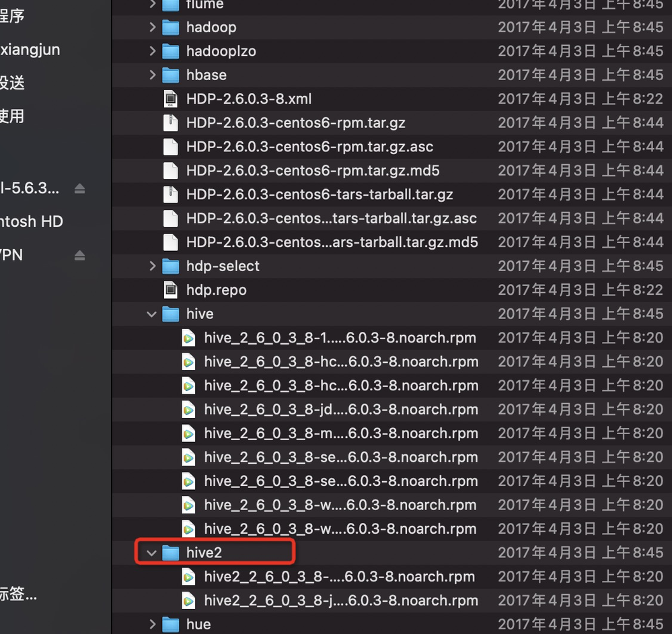Select the ars-tarball.tar.gz.md5 file icon
The height and width of the screenshot is (634, 672).
click(171, 242)
